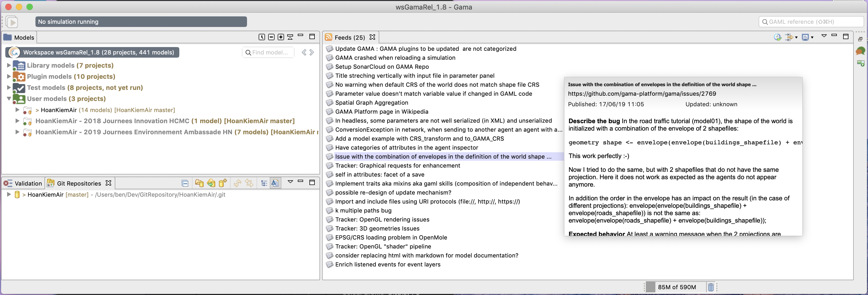Toggle hierarchical branch layout icon
The width and height of the screenshot is (868, 295).
(264, 183)
